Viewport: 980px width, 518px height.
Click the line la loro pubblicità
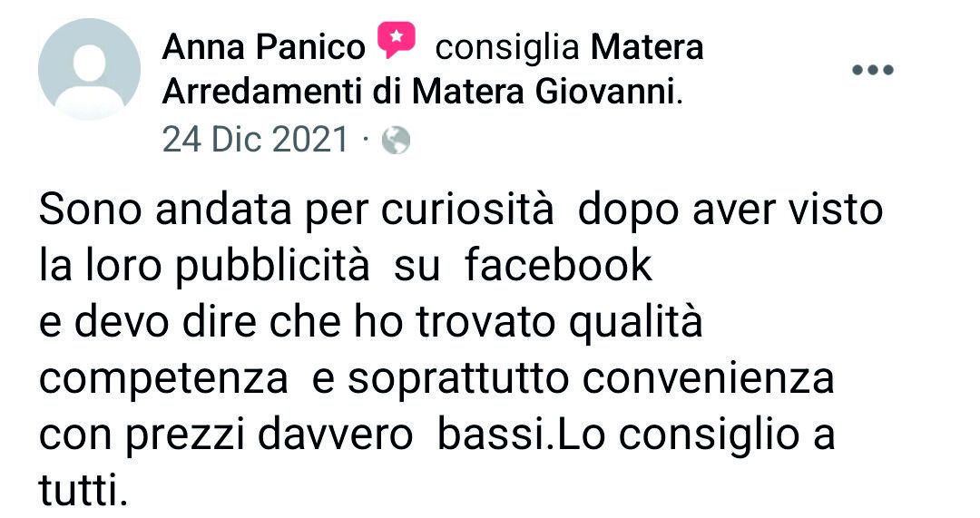(346, 265)
